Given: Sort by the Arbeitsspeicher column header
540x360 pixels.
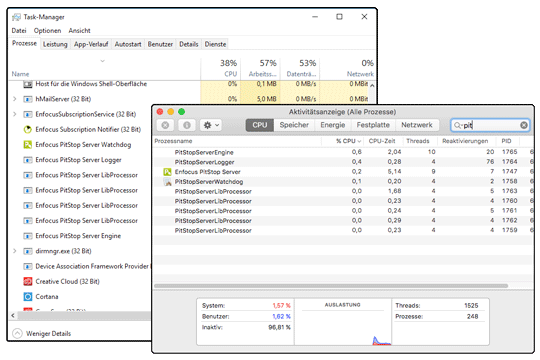Looking at the screenshot, I should (260, 68).
